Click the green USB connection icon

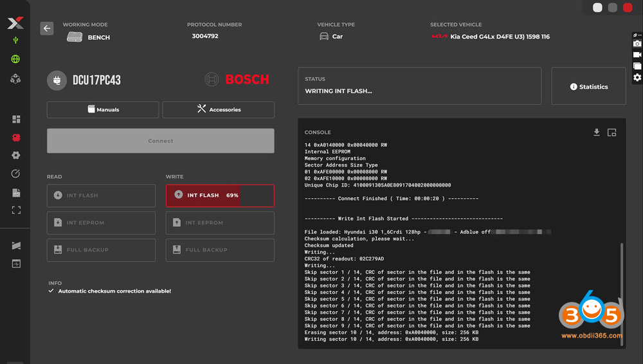[x=15, y=41]
